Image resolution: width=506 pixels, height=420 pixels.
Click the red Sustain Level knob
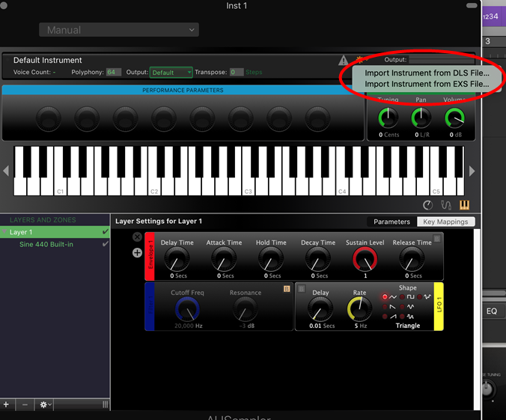(365, 259)
